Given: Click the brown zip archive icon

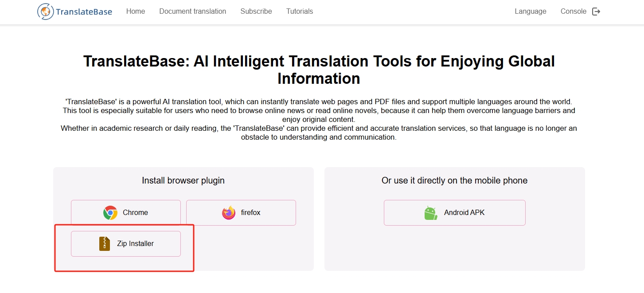Looking at the screenshot, I should click(x=105, y=244).
